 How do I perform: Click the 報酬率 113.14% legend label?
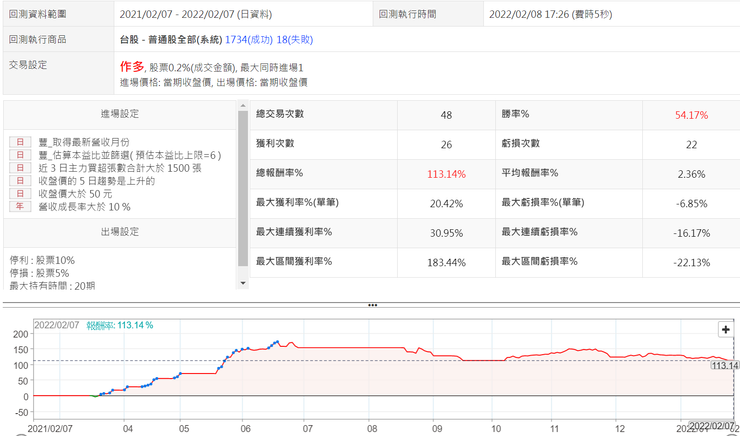119,325
